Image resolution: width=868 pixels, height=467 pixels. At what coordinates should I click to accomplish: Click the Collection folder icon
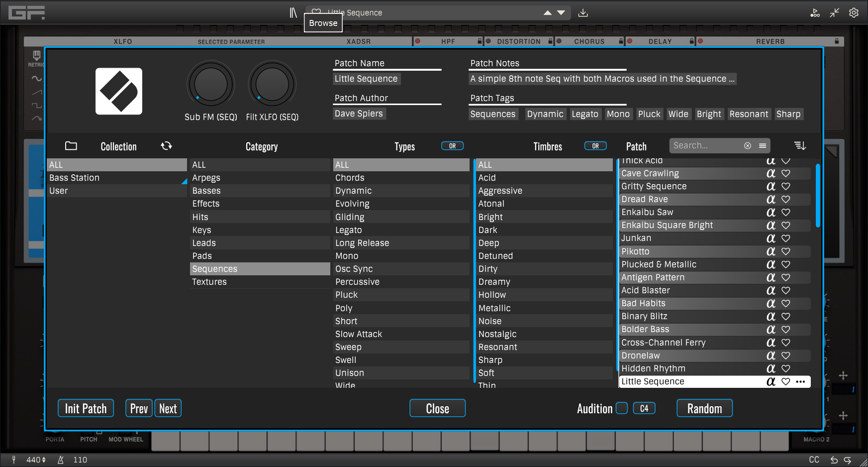point(71,146)
